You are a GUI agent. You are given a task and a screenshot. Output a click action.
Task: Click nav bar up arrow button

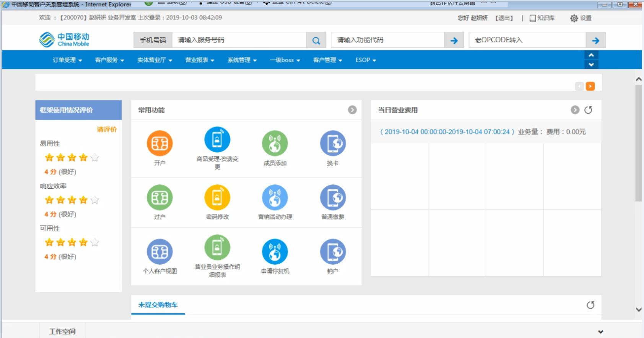[x=591, y=55]
